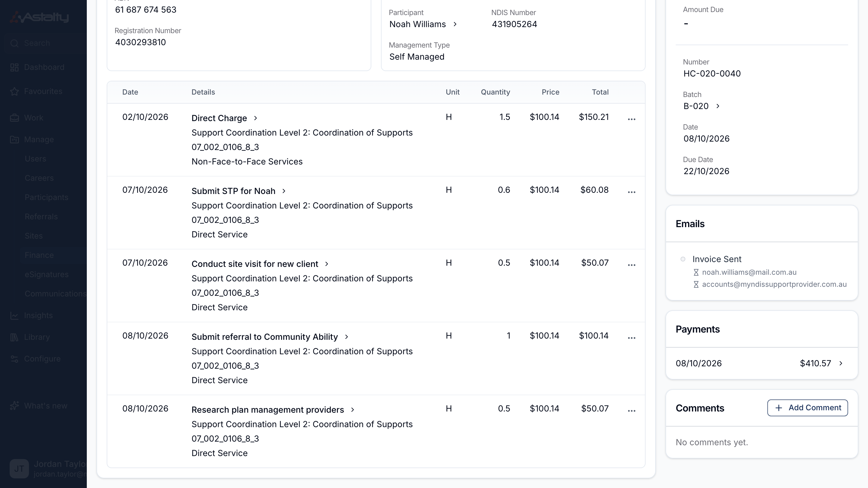Viewport: 868px width, 488px height.
Task: Go to Finance in sidebar
Action: click(x=39, y=255)
